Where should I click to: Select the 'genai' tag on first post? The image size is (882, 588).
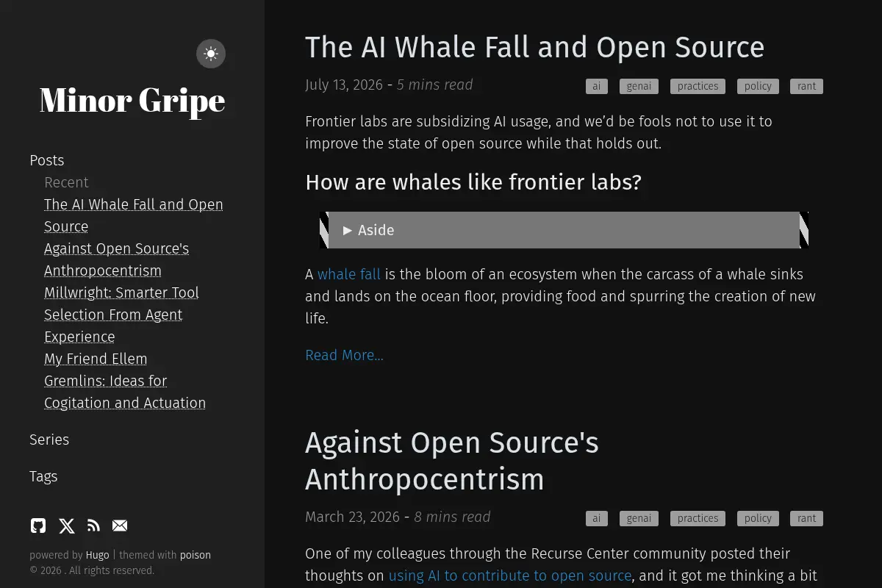coord(639,86)
